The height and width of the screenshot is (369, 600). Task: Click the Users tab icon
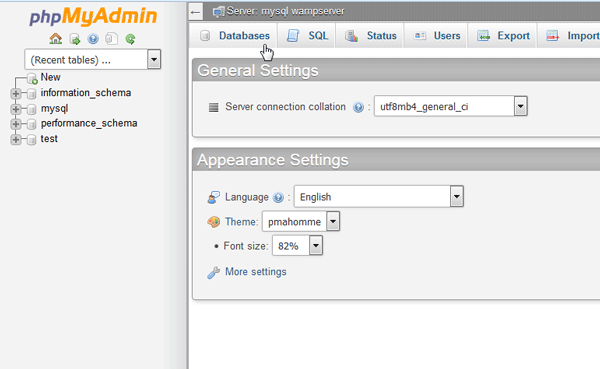click(420, 36)
